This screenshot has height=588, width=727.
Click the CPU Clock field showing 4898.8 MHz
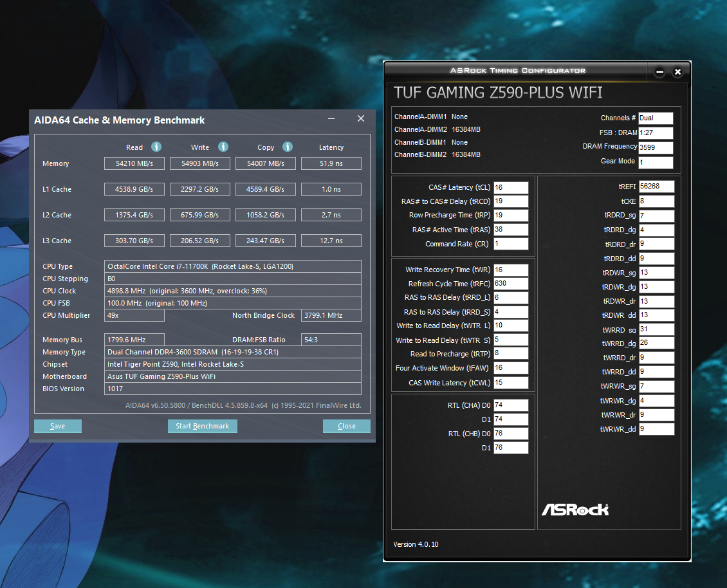[233, 291]
